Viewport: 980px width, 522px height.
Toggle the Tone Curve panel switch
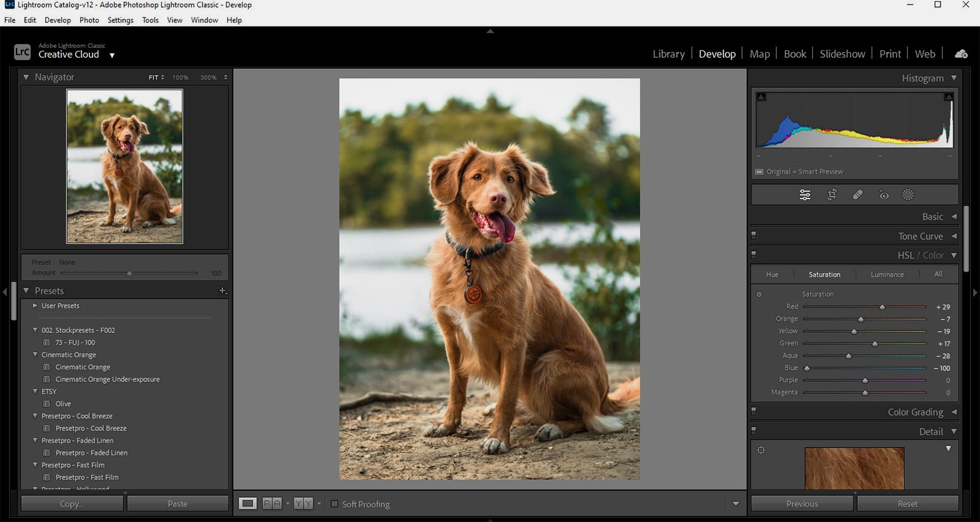[x=754, y=236]
